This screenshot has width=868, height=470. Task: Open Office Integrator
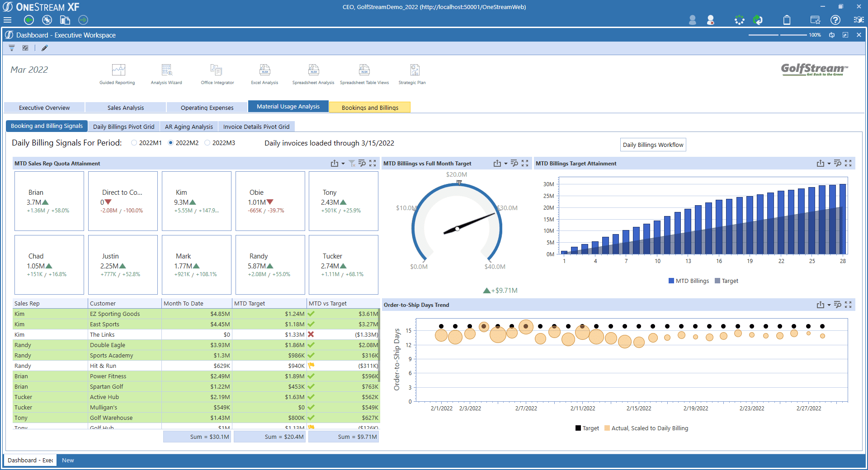(x=217, y=74)
